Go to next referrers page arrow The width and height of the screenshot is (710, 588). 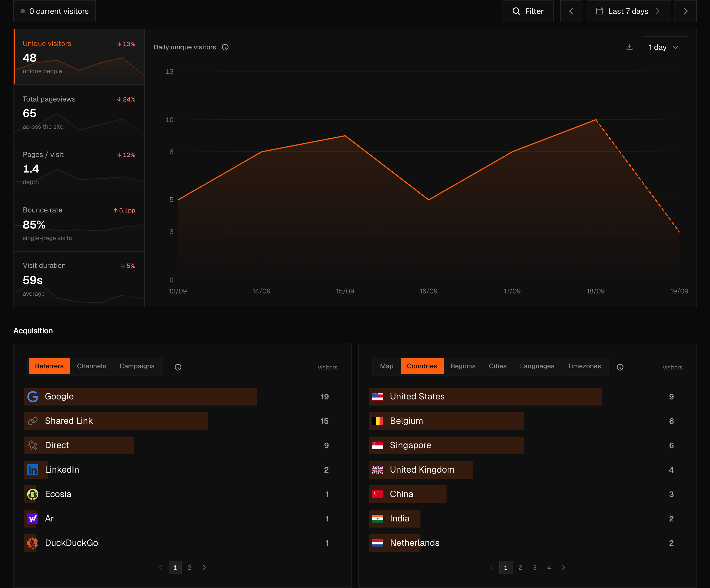(x=204, y=568)
